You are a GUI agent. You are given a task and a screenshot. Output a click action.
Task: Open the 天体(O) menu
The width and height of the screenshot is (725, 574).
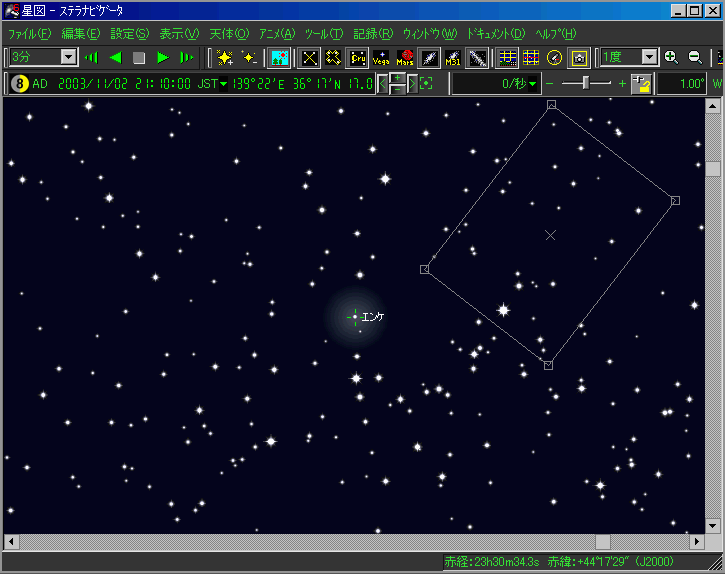pos(229,34)
